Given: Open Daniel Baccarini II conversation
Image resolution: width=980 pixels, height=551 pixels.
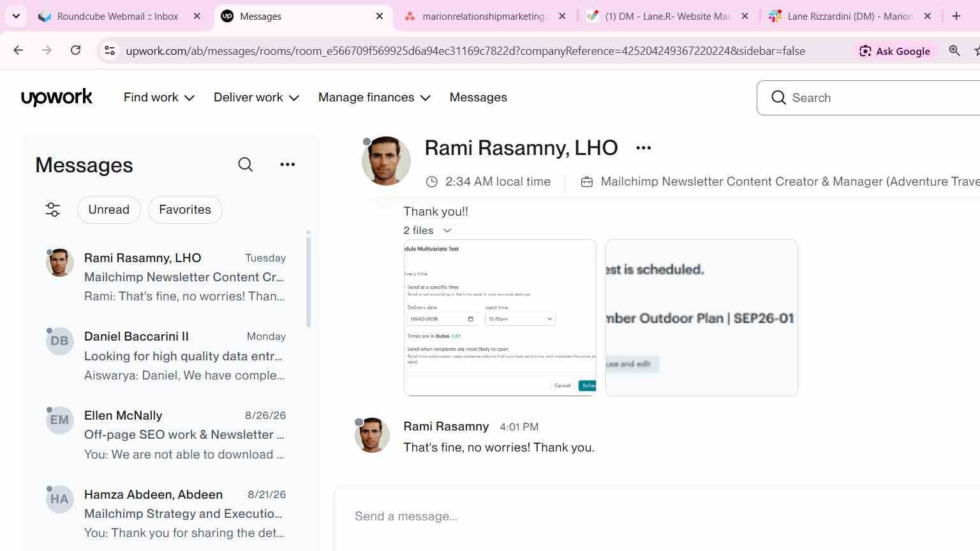Looking at the screenshot, I should click(x=167, y=356).
